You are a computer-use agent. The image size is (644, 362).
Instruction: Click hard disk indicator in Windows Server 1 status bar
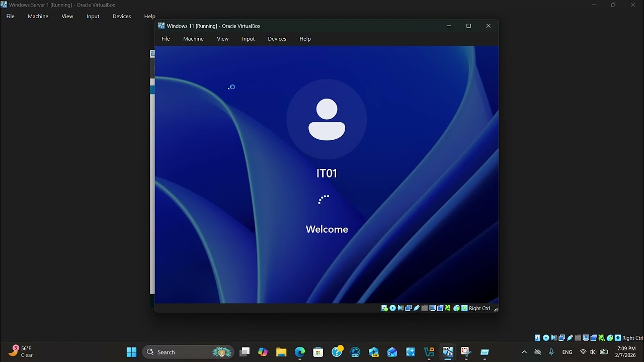tap(537, 338)
